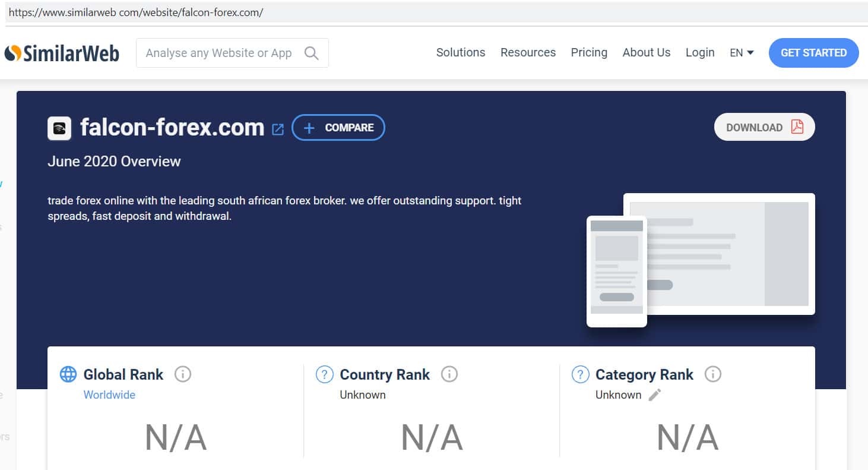The height and width of the screenshot is (470, 868).
Task: Click the Category Rank question mark icon
Action: coord(580,374)
